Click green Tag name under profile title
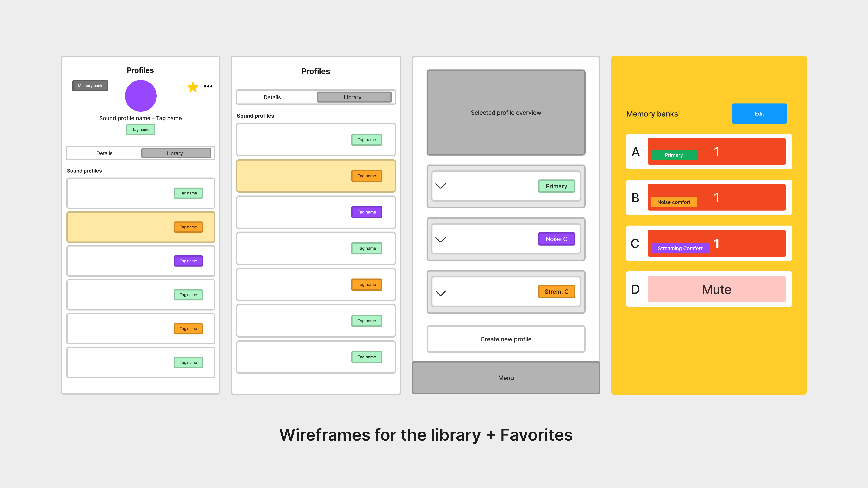Viewport: 868px width, 488px height. click(140, 129)
